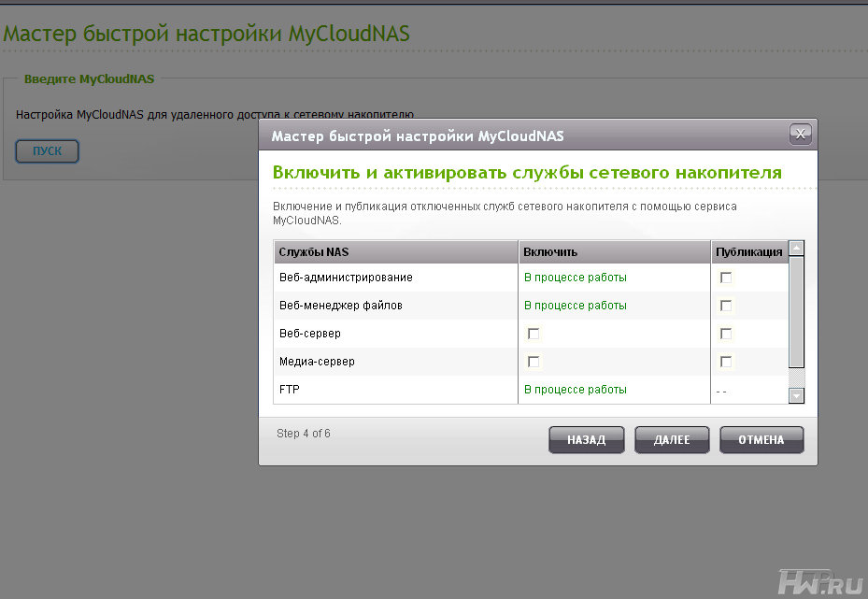The height and width of the screenshot is (599, 868).
Task: Check Публикация for Медиа-сервер
Action: [x=726, y=362]
